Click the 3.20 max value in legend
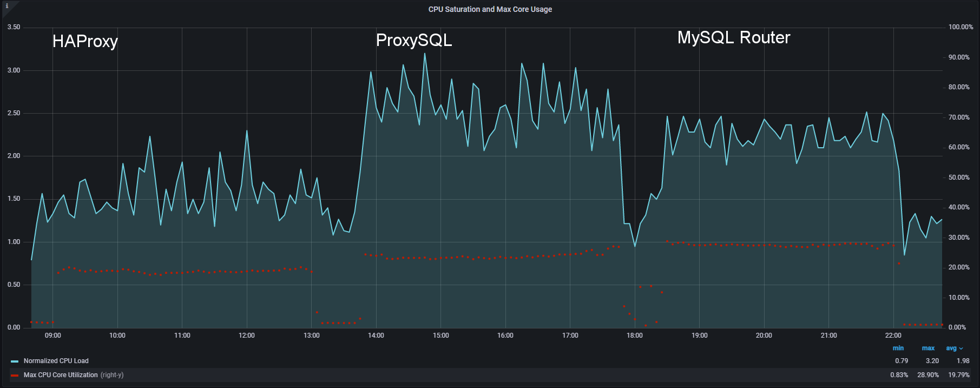This screenshot has width=980, height=388. point(932,361)
